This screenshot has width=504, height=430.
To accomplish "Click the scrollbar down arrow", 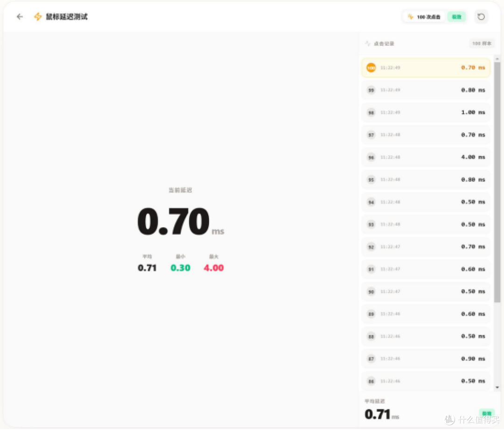I will pos(497,387).
